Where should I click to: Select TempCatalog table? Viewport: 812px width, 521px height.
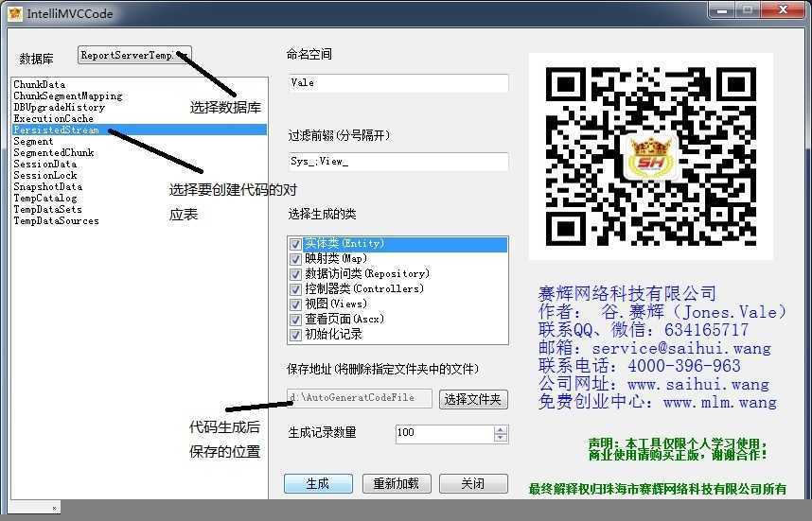[x=45, y=199]
